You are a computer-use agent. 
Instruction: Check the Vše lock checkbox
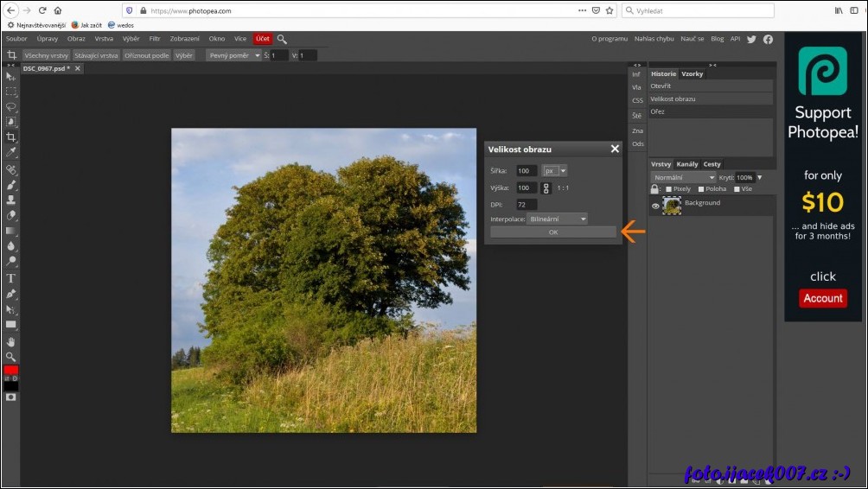tap(737, 189)
